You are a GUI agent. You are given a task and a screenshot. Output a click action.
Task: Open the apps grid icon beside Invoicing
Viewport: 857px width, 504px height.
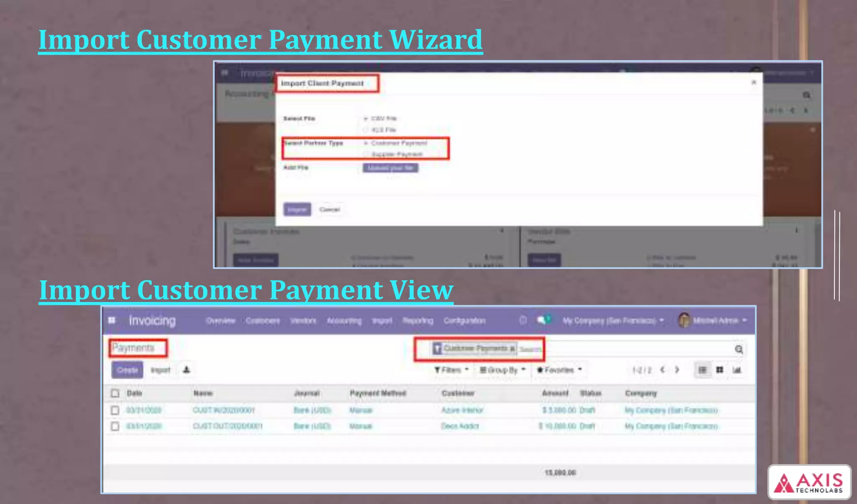(112, 320)
